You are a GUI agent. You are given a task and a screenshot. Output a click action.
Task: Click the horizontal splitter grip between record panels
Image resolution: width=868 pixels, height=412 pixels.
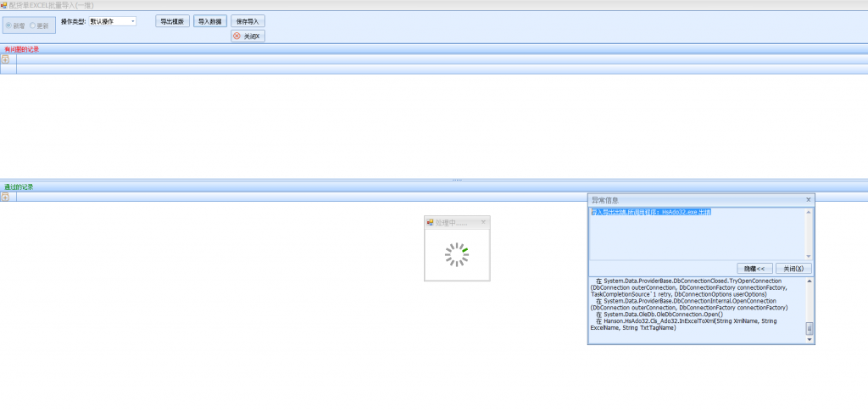pyautogui.click(x=457, y=180)
